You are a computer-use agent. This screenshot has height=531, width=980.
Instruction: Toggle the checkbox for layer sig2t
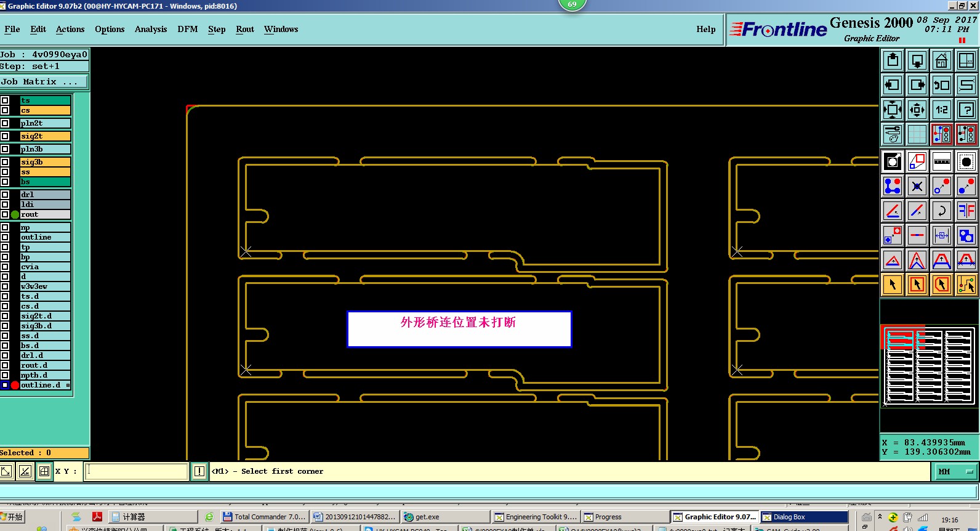pos(5,136)
